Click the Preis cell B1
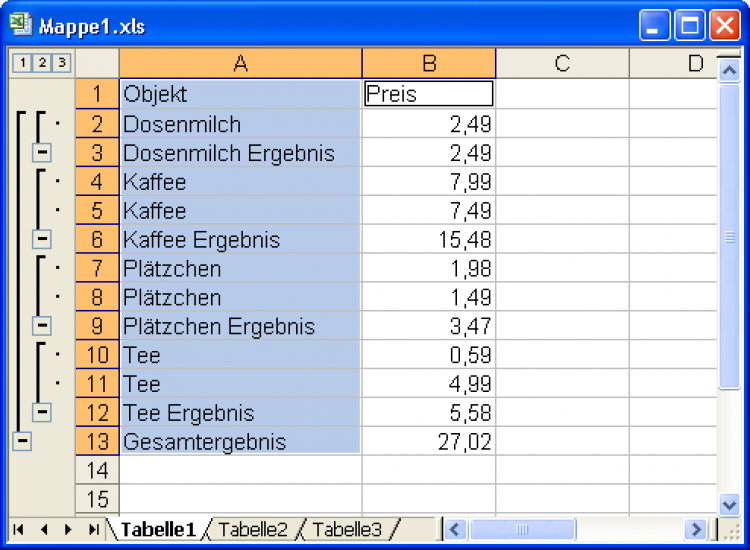The image size is (750, 550). pos(429,94)
